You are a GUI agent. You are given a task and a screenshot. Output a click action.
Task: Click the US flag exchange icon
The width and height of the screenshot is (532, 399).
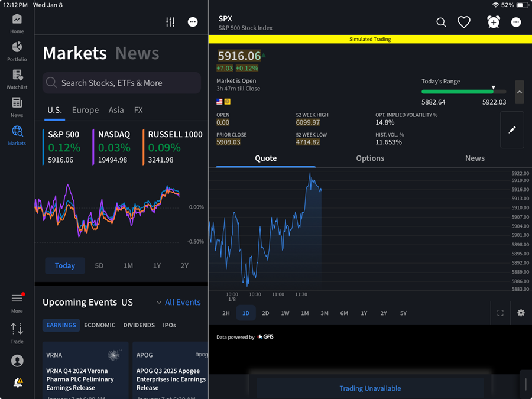(x=219, y=102)
